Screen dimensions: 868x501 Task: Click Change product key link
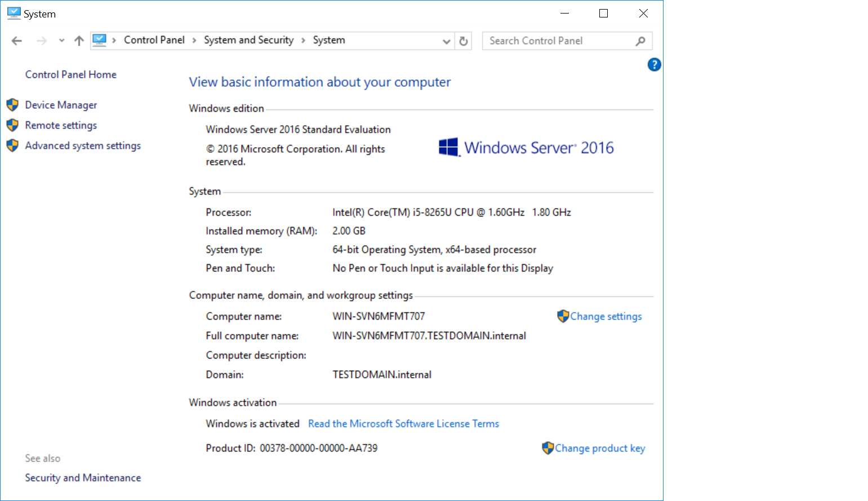pos(600,448)
